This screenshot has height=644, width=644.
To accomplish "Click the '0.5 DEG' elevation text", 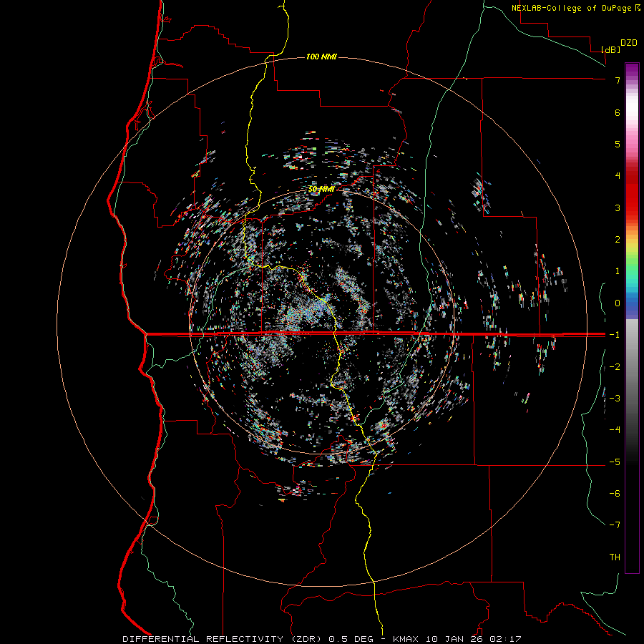I will tap(351, 639).
